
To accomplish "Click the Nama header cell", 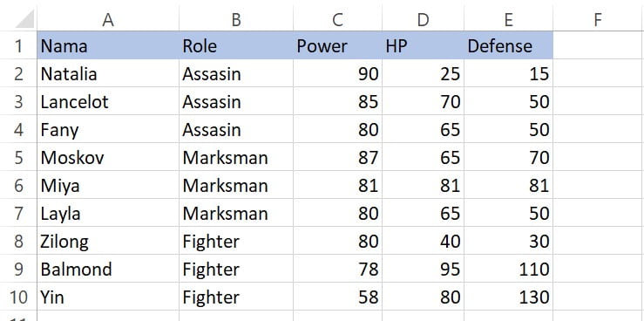I will pyautogui.click(x=108, y=45).
